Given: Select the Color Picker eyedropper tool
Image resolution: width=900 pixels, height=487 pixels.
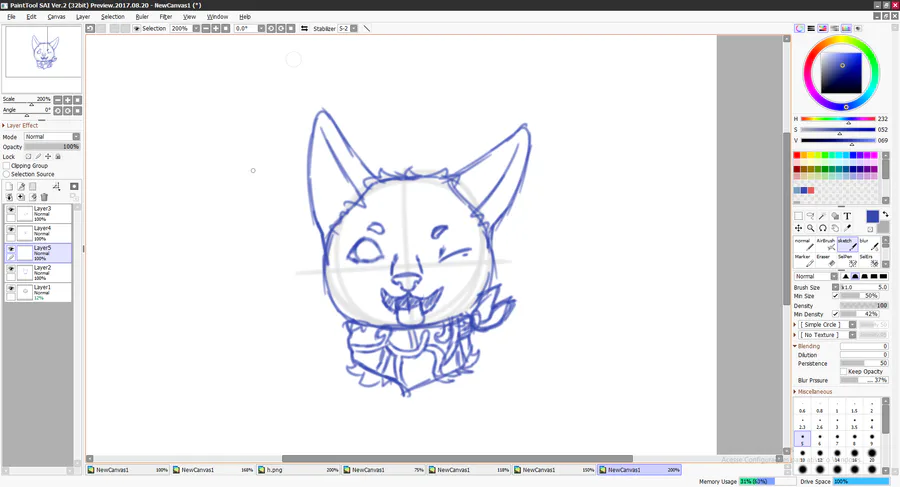Looking at the screenshot, I should (x=847, y=228).
